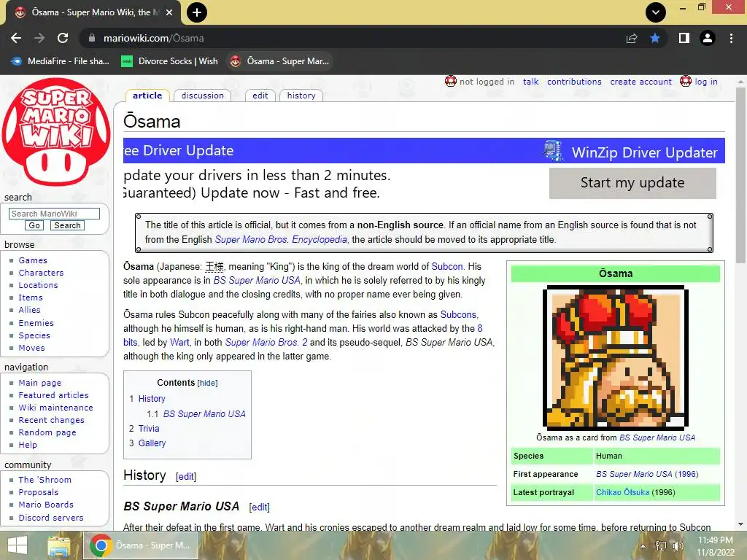Jump to History in contents
Screen dimensions: 747x560
pyautogui.click(x=152, y=399)
